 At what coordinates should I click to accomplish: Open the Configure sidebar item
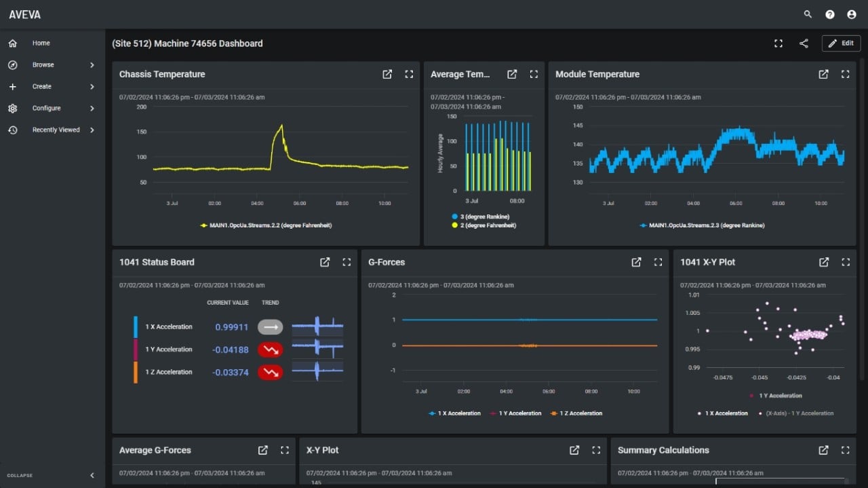(46, 109)
